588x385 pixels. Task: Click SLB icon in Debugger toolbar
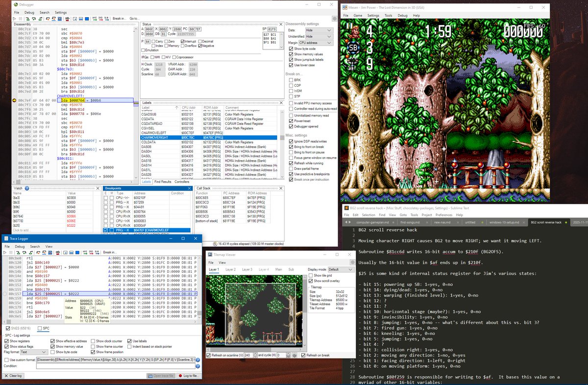click(107, 19)
